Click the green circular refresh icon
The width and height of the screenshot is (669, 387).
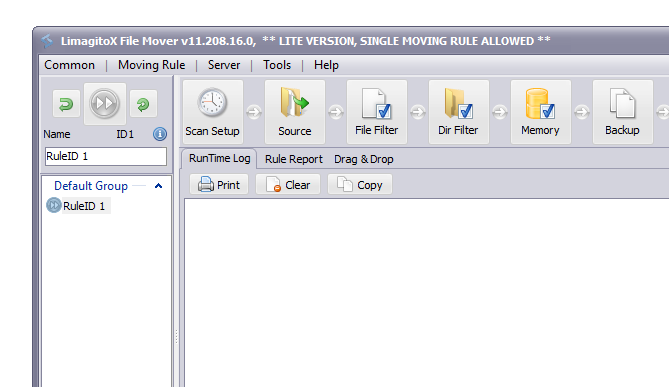coord(143,104)
